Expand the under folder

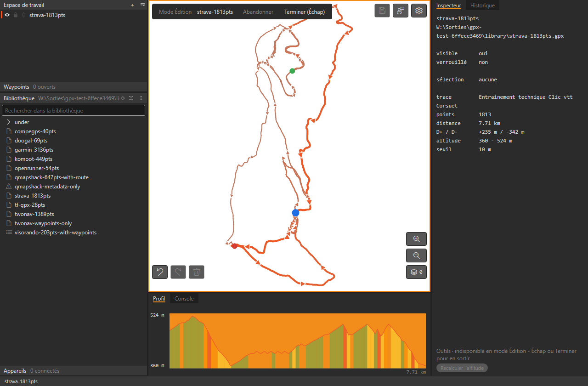pos(9,122)
